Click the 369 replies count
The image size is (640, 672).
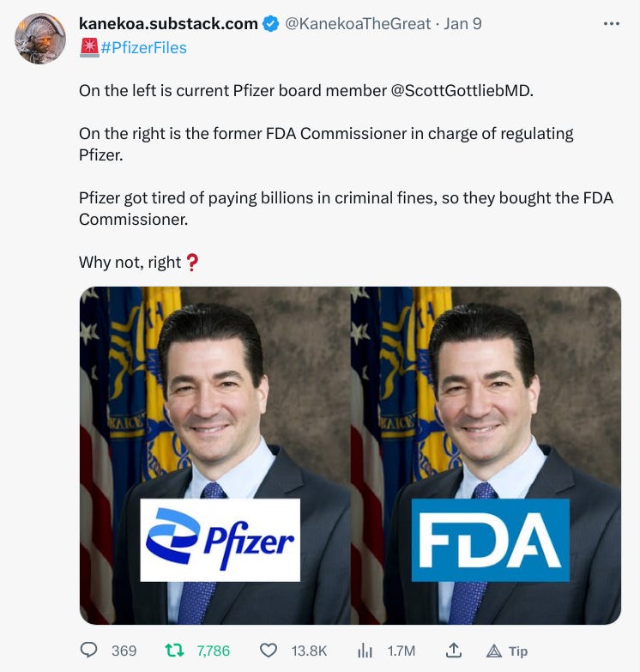[x=124, y=651]
